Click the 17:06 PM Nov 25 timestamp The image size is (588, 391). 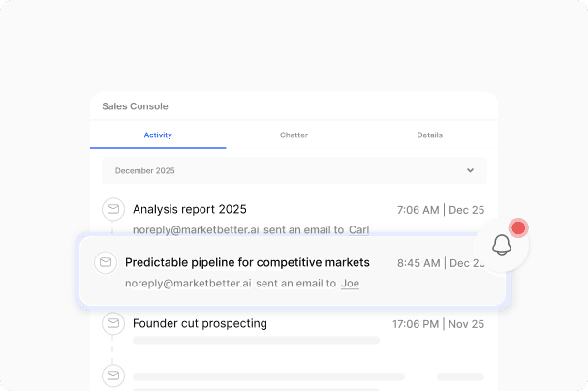(x=438, y=324)
